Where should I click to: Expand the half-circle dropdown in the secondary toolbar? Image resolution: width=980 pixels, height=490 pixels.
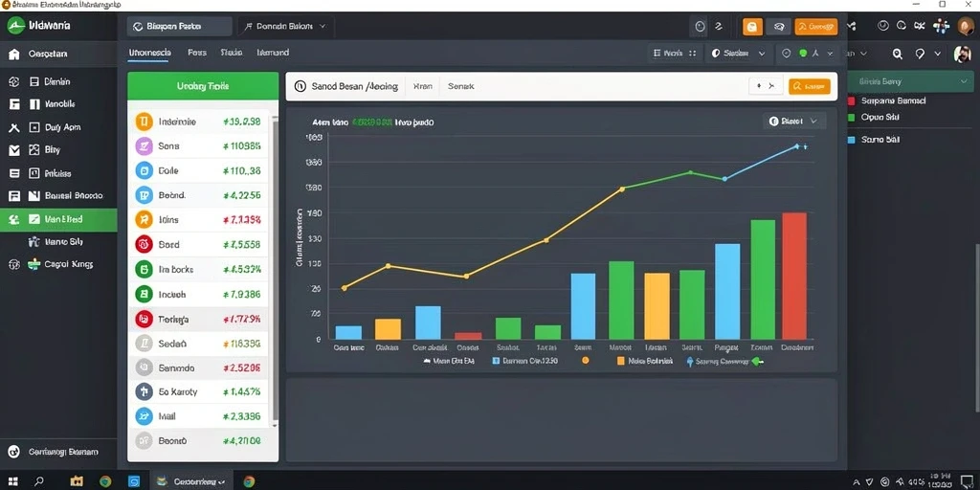[x=738, y=54]
